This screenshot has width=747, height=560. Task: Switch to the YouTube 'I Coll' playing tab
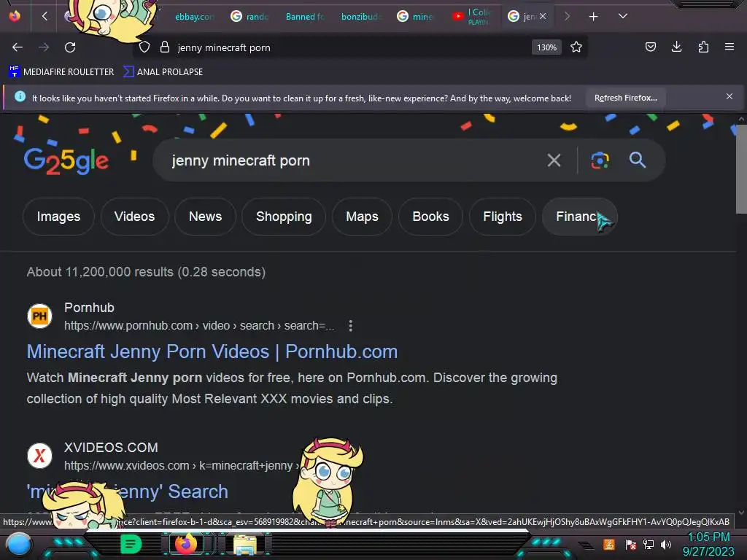[x=471, y=17]
